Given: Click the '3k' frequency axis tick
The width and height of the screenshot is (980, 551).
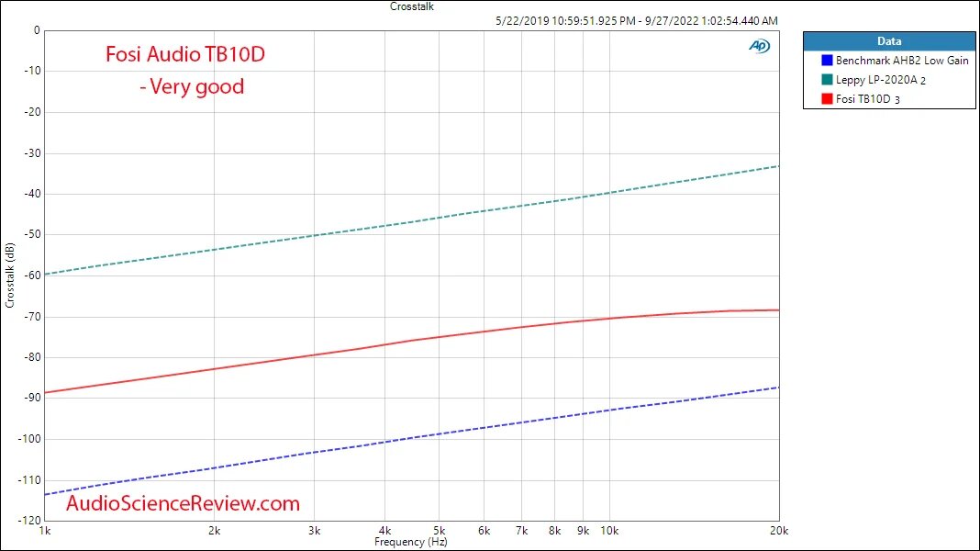Looking at the screenshot, I should 314,531.
